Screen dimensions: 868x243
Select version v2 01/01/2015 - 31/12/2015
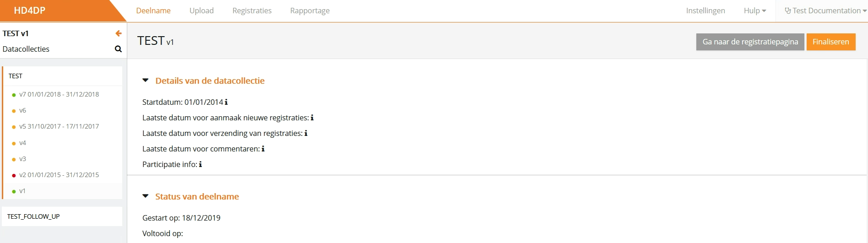[x=59, y=175]
